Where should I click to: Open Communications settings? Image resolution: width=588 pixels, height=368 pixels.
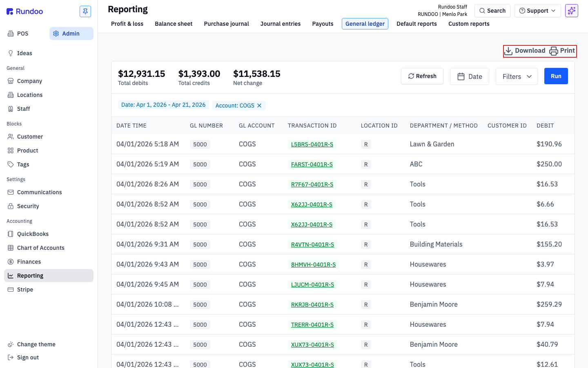[49, 192]
